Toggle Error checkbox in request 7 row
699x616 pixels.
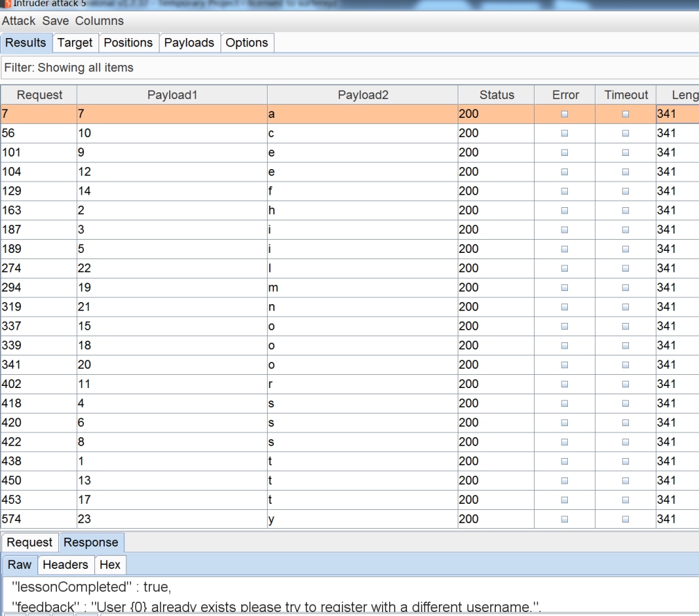(x=564, y=114)
